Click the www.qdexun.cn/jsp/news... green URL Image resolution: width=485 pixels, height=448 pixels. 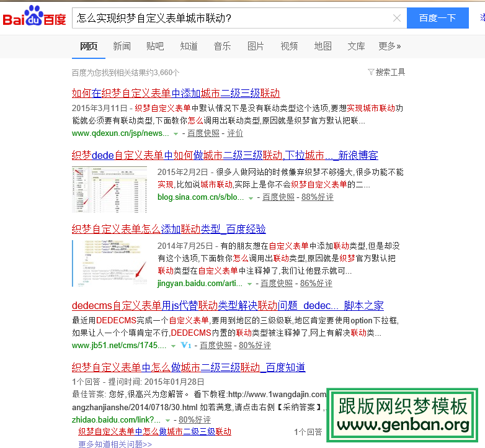pos(120,133)
